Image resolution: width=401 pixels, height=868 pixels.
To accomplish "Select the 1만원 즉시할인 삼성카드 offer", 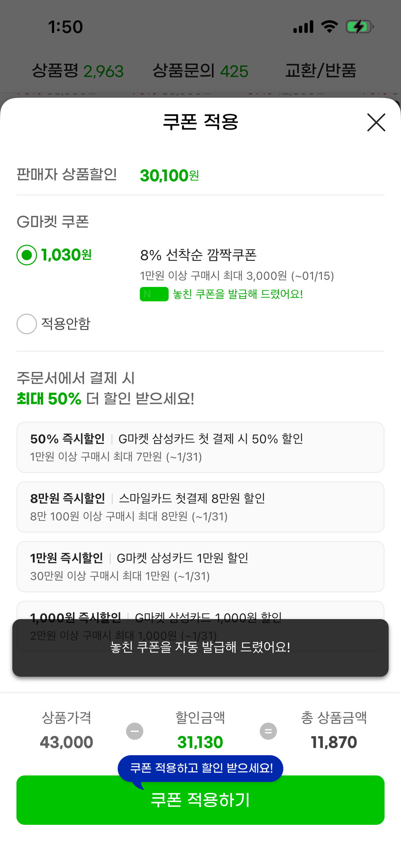I will (x=200, y=567).
